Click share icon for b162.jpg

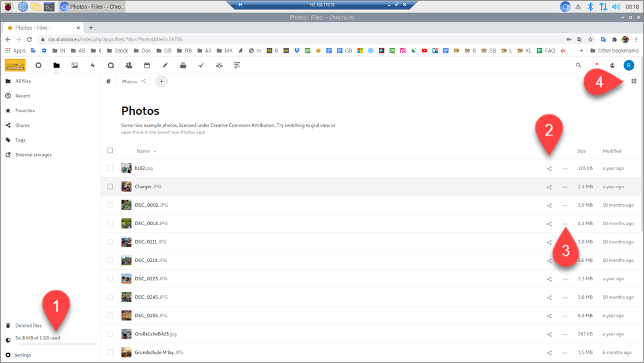click(549, 169)
